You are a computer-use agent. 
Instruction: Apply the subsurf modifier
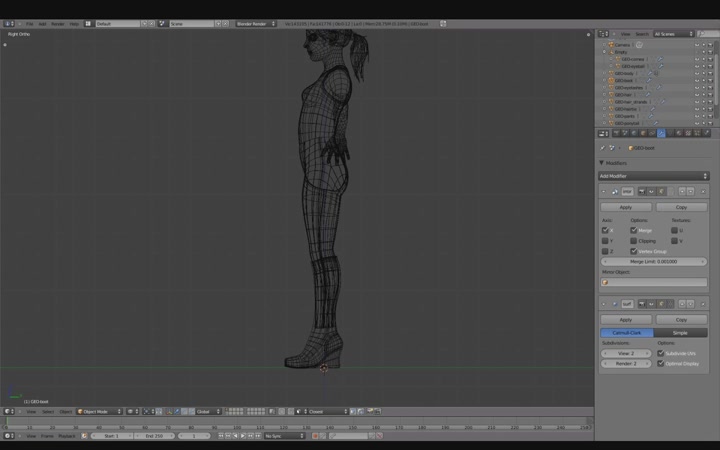(626, 320)
